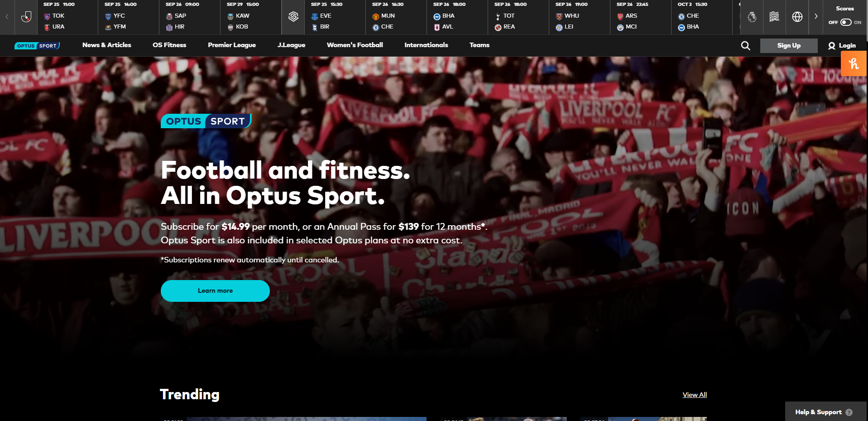The height and width of the screenshot is (421, 868).
Task: Go to Premier League section
Action: 232,45
